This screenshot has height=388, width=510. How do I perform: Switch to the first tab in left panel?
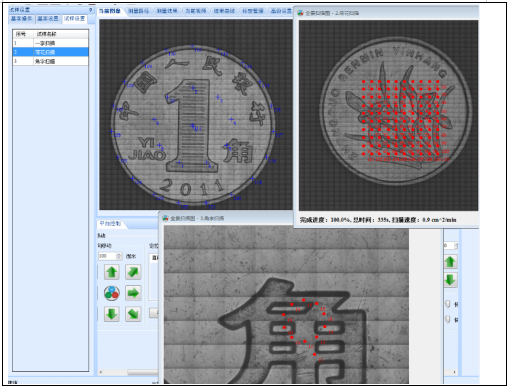click(22, 19)
